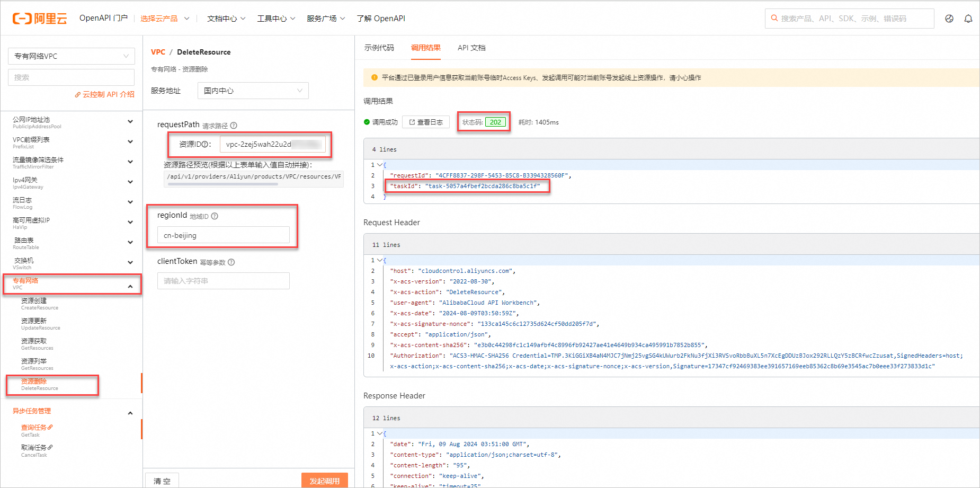Screen dimensions: 980x488
Task: Select 资源更新 UpdateResource
Action: (41, 324)
